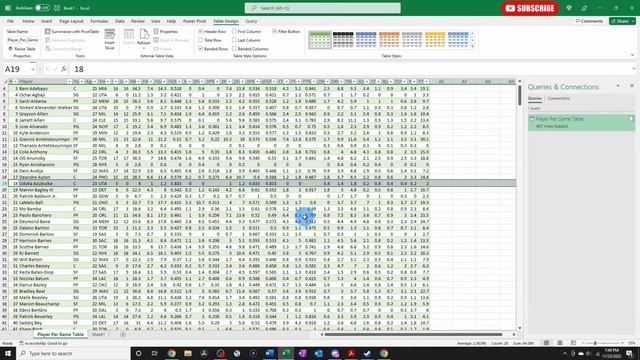Open the Comments pane button

point(589,21)
